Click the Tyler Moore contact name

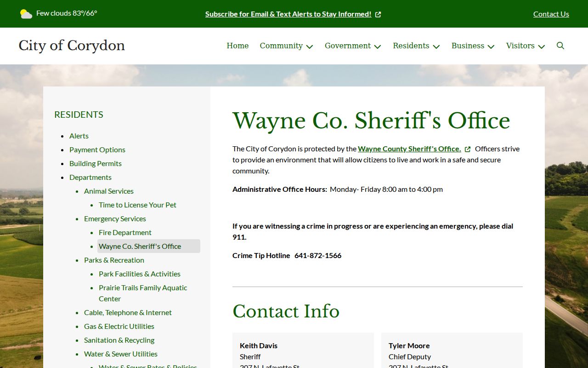[x=409, y=345]
